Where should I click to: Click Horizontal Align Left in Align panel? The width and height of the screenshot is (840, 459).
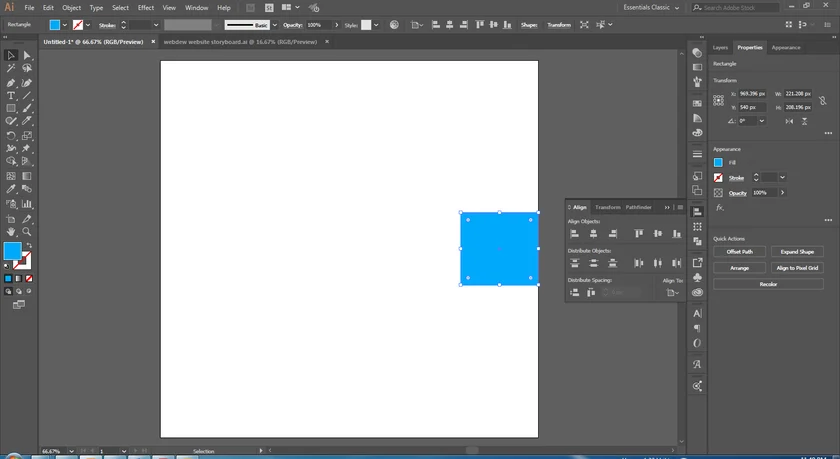(x=575, y=234)
